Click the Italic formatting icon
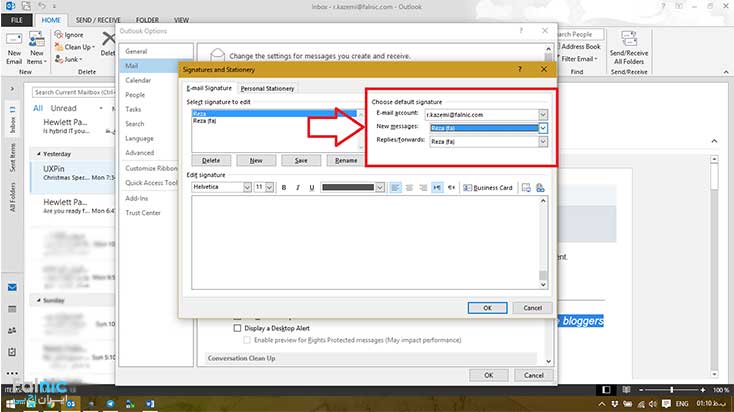 (298, 187)
